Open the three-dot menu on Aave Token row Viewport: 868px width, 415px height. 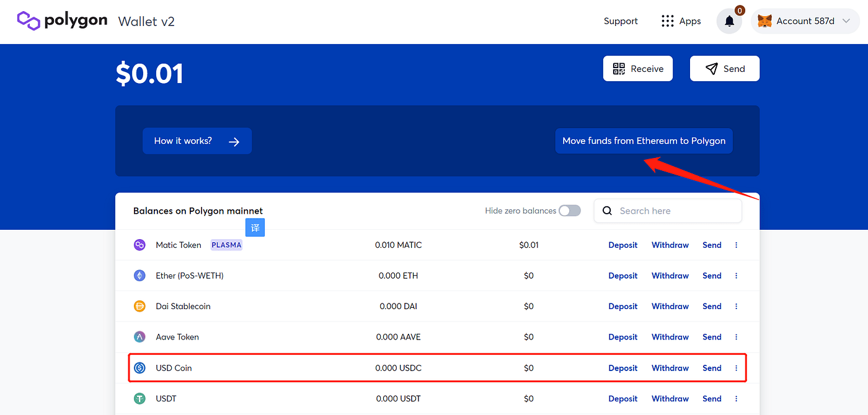click(736, 336)
